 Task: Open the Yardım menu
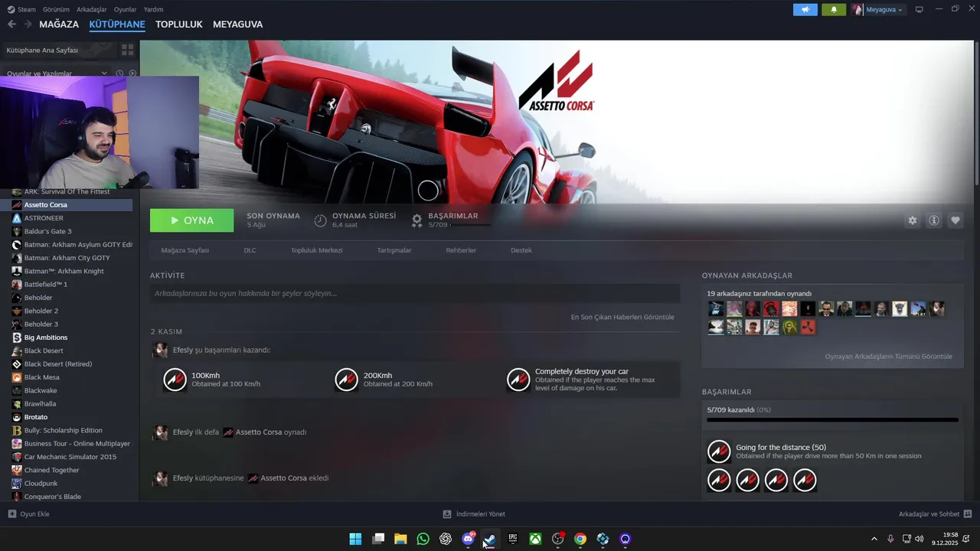[153, 9]
